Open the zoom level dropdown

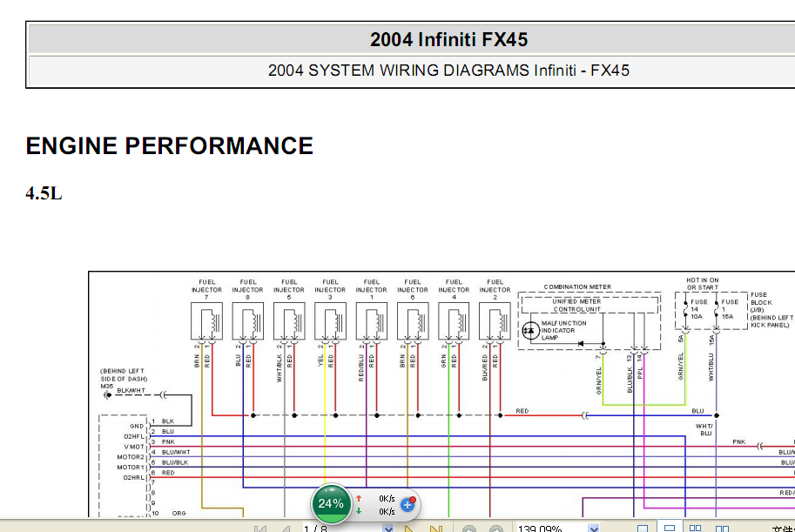point(594,529)
